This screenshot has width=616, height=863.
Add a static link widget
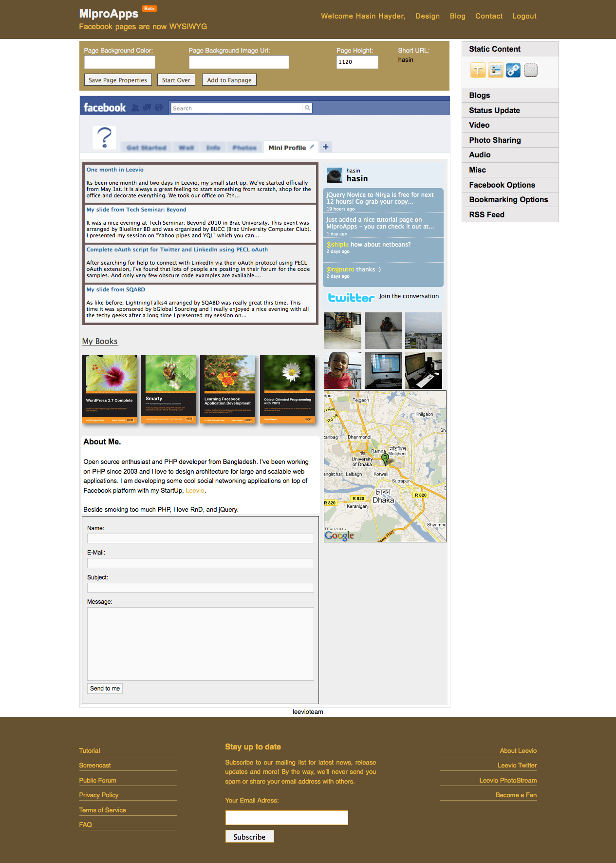pos(513,70)
